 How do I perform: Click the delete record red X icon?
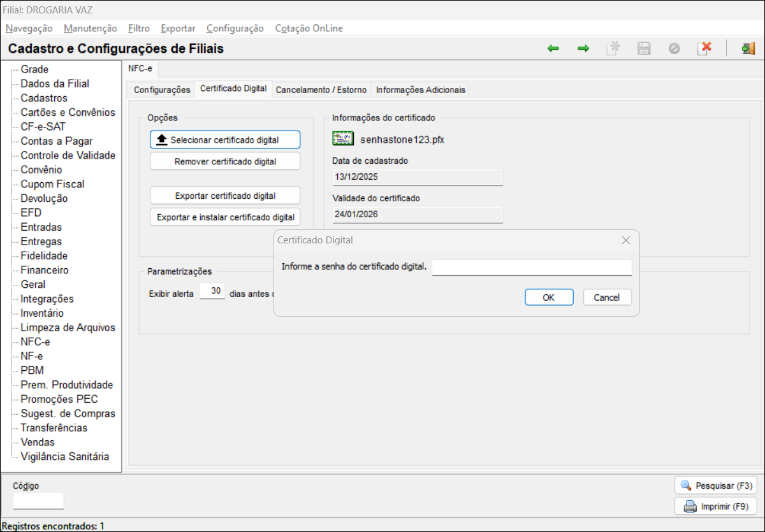704,48
